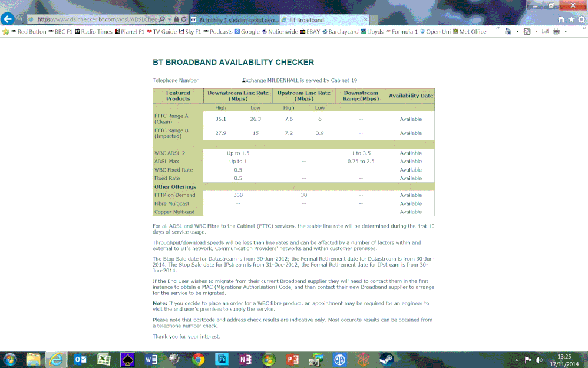Show hidden tray icons arrow
The image size is (588, 368).
517,360
